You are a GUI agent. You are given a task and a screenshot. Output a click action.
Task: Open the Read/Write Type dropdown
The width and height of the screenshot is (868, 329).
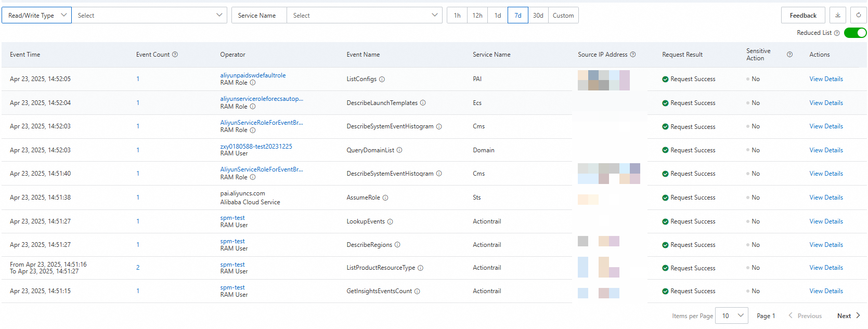pos(36,16)
